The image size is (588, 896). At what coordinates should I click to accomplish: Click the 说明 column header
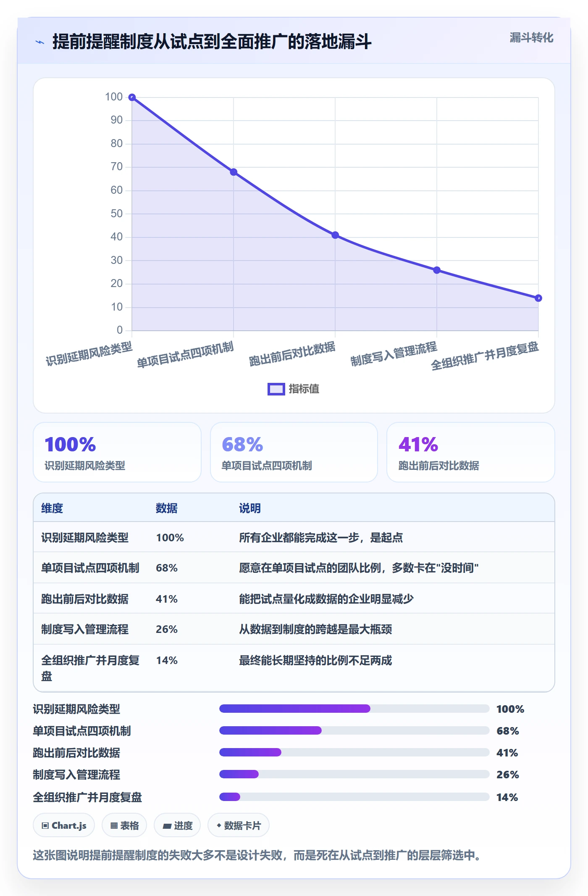[250, 508]
